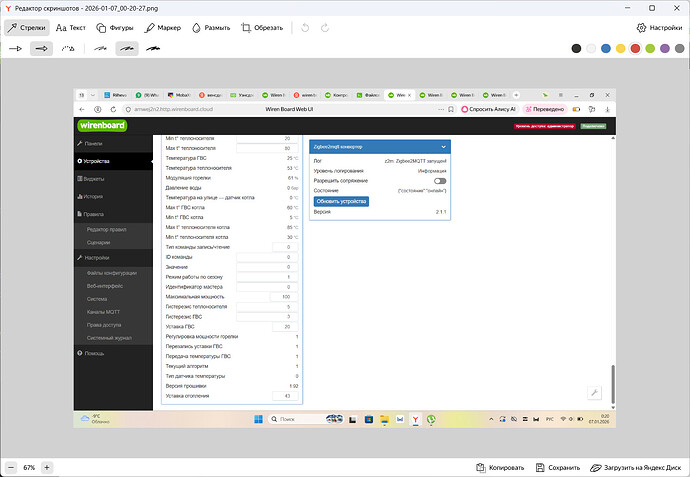This screenshot has width=690, height=477.
Task: Zoom out with the minus button
Action: pos(11,467)
